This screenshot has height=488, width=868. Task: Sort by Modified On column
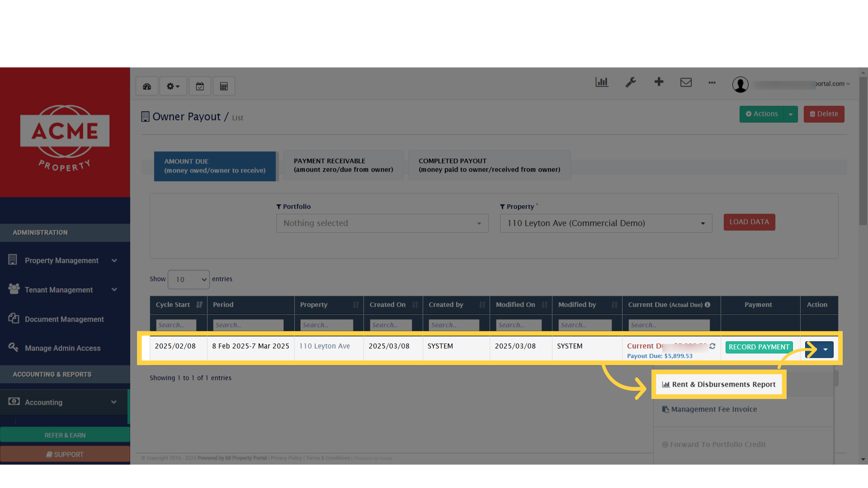[544, 305]
